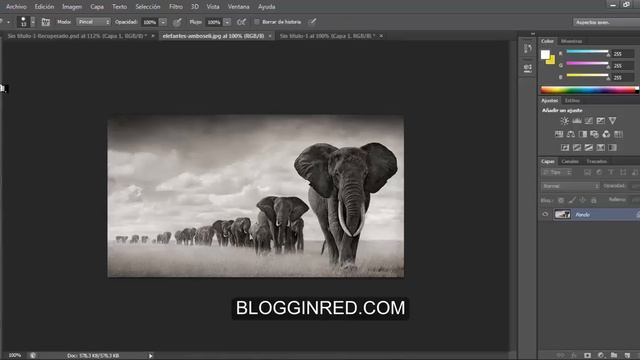Click the new group folder icon
The height and width of the screenshot is (360, 640).
coord(614,356)
